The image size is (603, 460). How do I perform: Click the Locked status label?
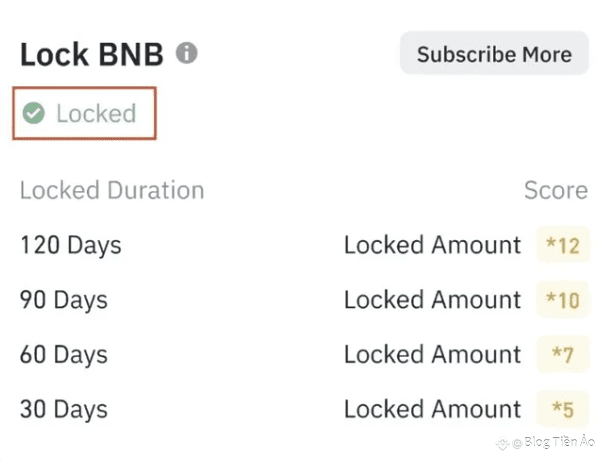click(96, 113)
